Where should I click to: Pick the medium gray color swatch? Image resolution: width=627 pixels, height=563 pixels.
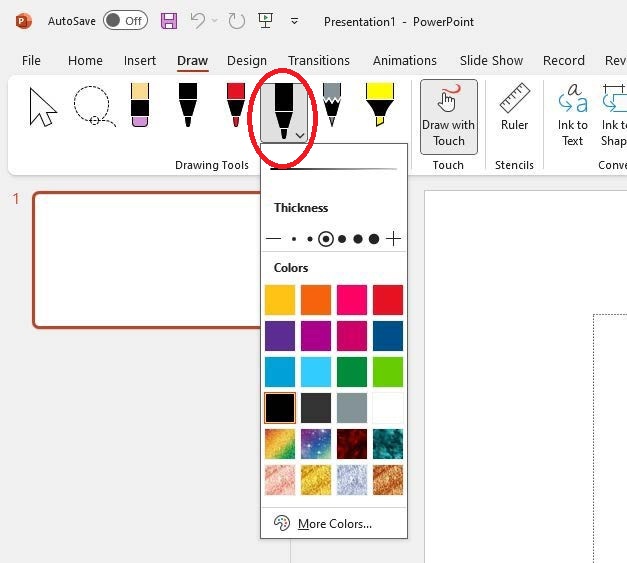pyautogui.click(x=352, y=408)
